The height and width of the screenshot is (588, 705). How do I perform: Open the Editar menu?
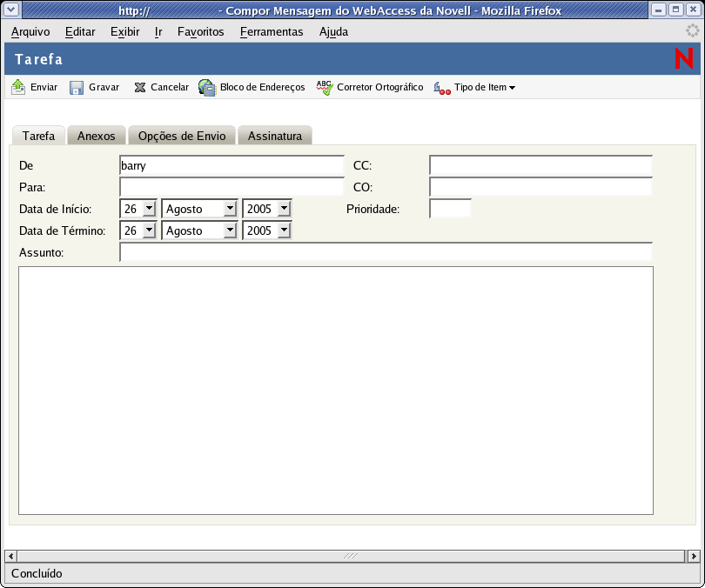coord(80,32)
